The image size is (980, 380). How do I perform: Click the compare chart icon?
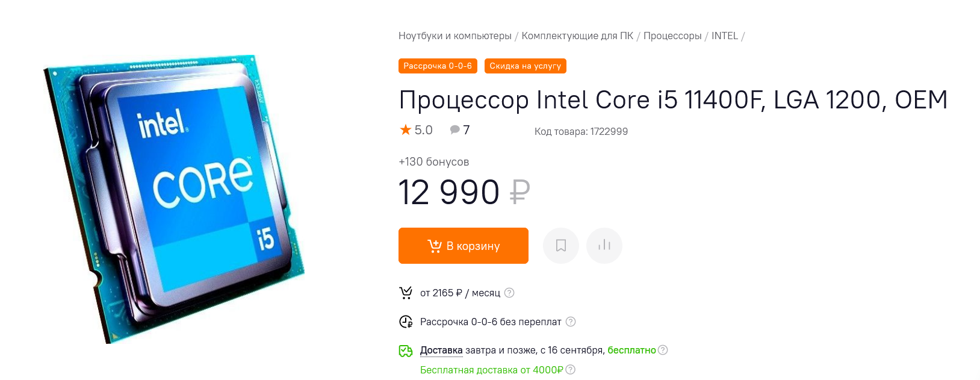coord(604,246)
